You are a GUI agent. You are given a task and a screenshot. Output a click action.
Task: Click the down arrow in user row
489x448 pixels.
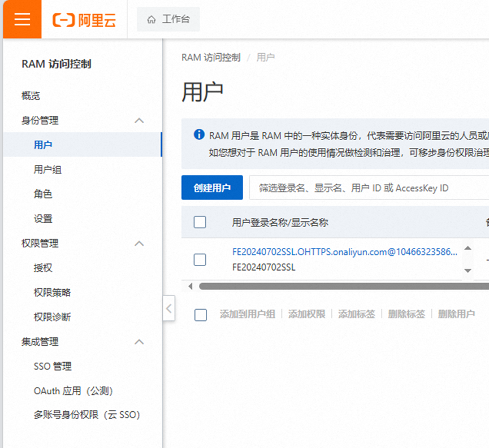[x=468, y=271]
